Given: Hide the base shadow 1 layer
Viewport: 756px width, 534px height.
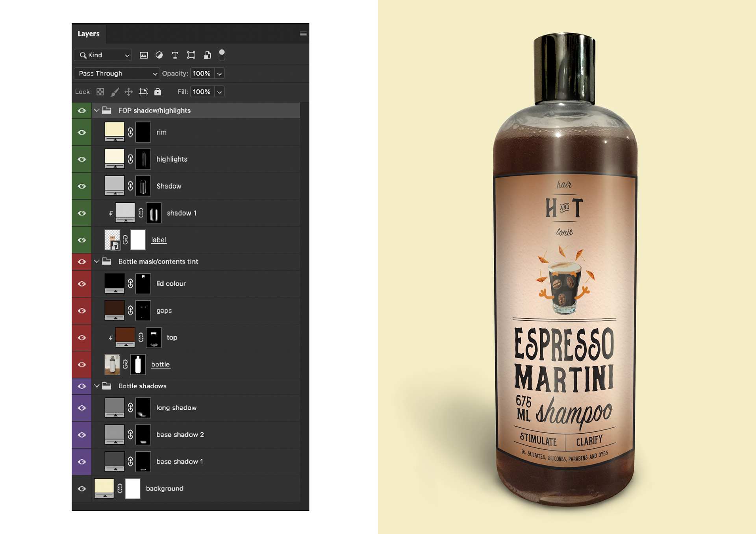Looking at the screenshot, I should [x=82, y=462].
